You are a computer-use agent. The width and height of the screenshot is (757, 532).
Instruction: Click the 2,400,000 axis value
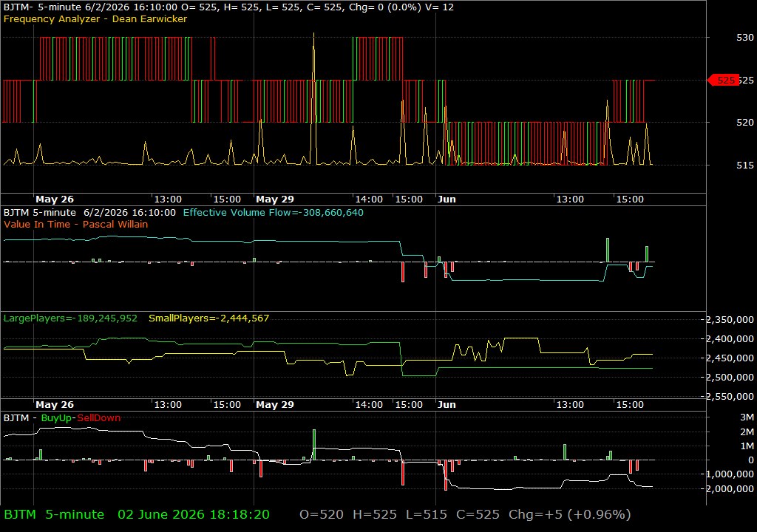point(730,339)
